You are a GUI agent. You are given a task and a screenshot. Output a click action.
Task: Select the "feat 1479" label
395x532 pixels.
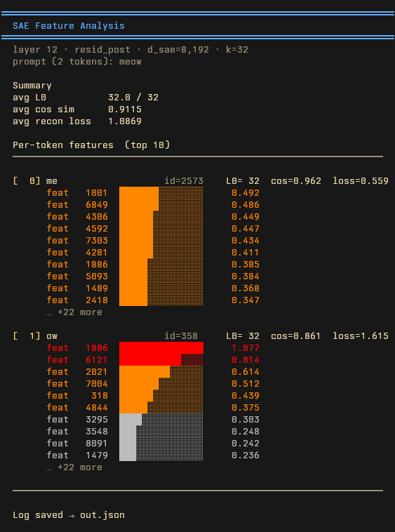click(x=77, y=455)
